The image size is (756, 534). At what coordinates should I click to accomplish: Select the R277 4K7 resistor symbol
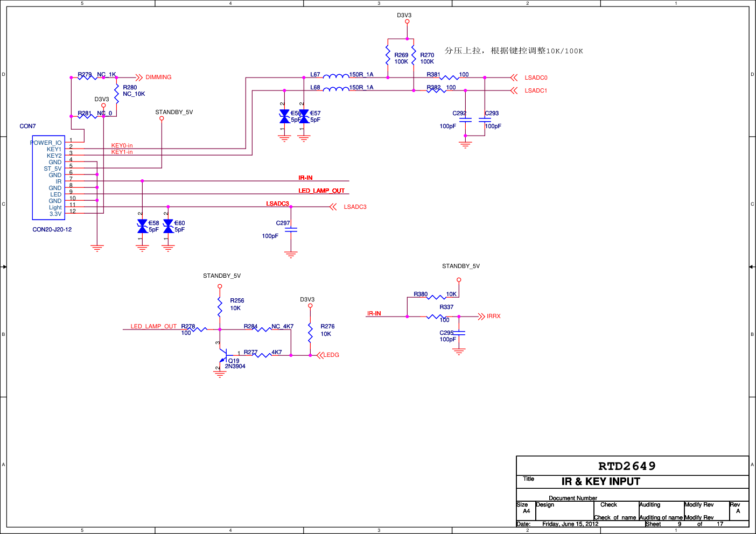click(x=262, y=355)
